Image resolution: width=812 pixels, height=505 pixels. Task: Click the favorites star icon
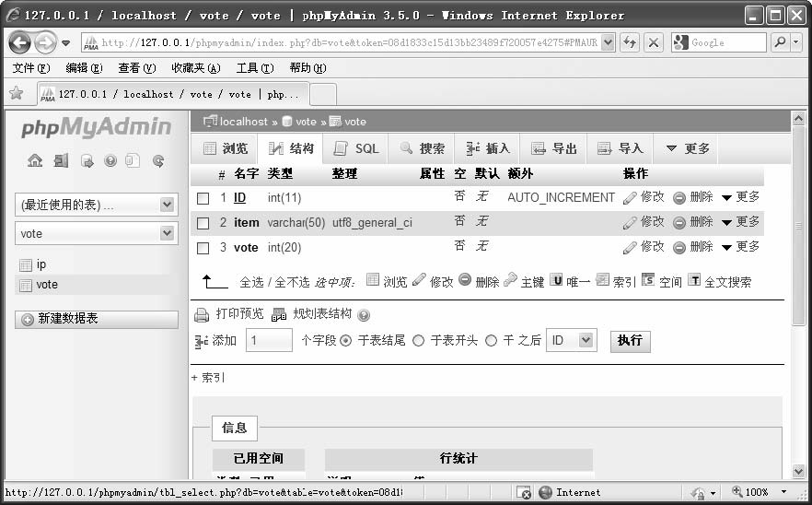[x=17, y=93]
